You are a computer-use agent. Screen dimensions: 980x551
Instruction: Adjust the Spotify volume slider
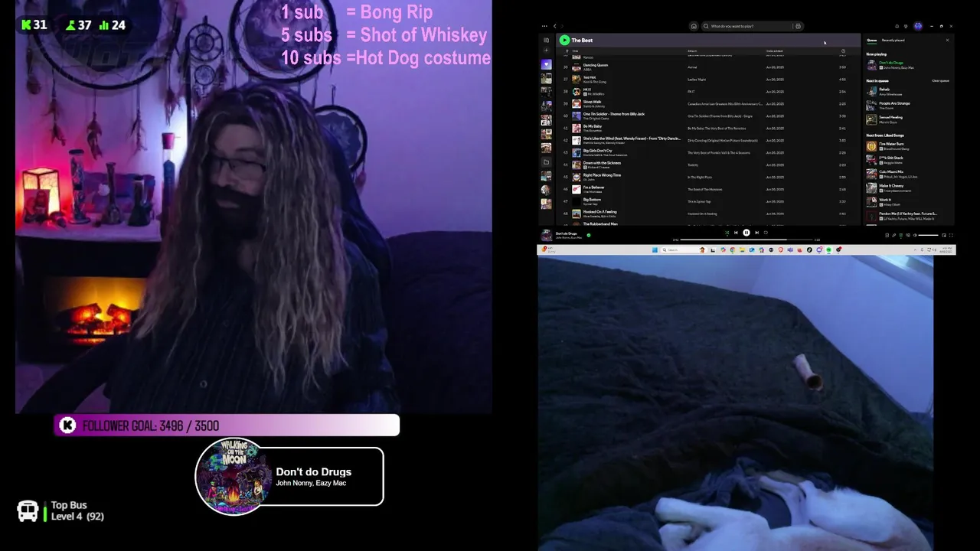pos(928,235)
